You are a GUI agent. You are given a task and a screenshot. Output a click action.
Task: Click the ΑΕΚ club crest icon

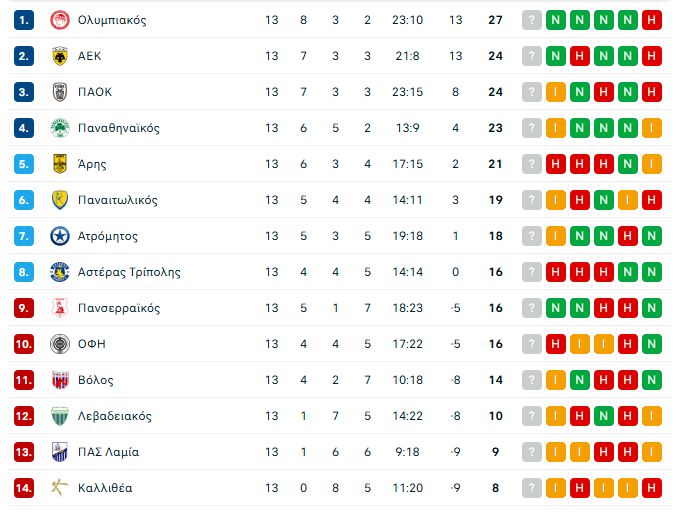pos(59,56)
